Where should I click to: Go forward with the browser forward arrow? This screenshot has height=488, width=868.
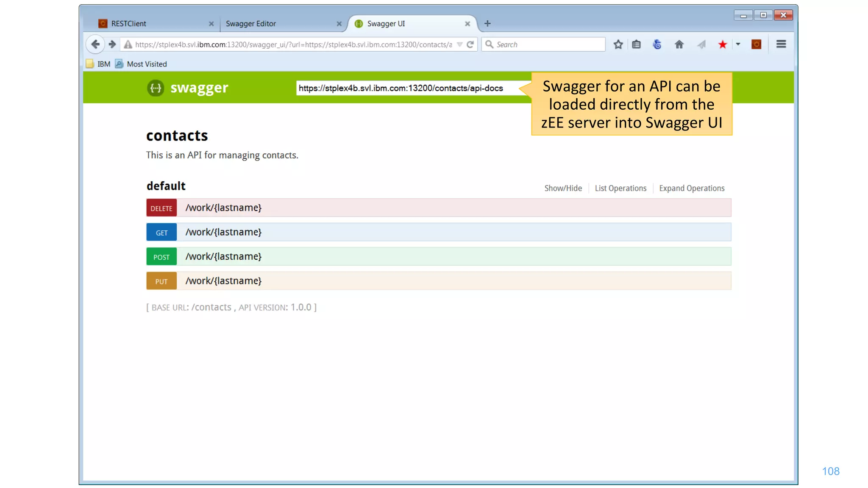point(112,44)
